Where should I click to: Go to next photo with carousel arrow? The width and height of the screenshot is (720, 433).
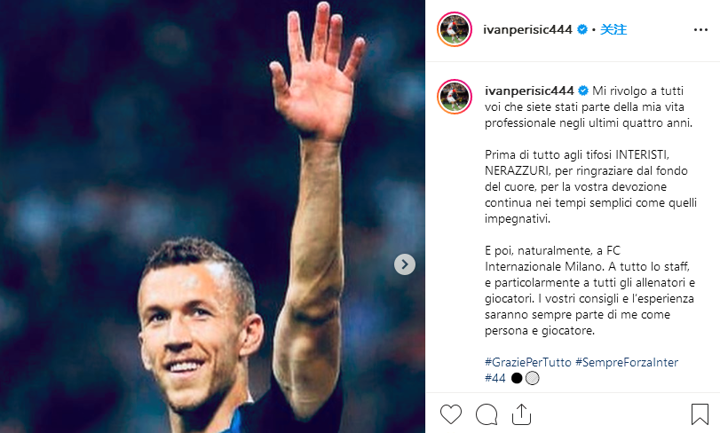(405, 264)
